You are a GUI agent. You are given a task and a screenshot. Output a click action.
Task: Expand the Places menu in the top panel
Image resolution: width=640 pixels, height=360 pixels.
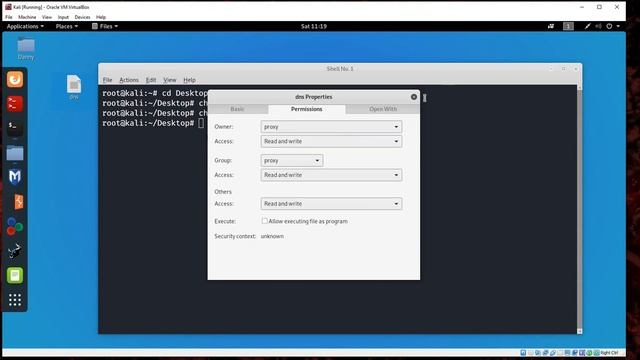pos(67,26)
